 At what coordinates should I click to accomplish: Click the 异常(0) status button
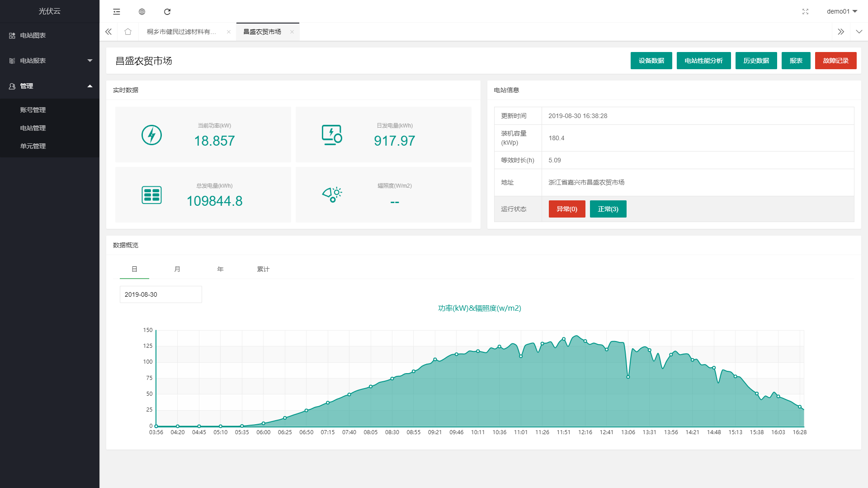click(x=566, y=209)
